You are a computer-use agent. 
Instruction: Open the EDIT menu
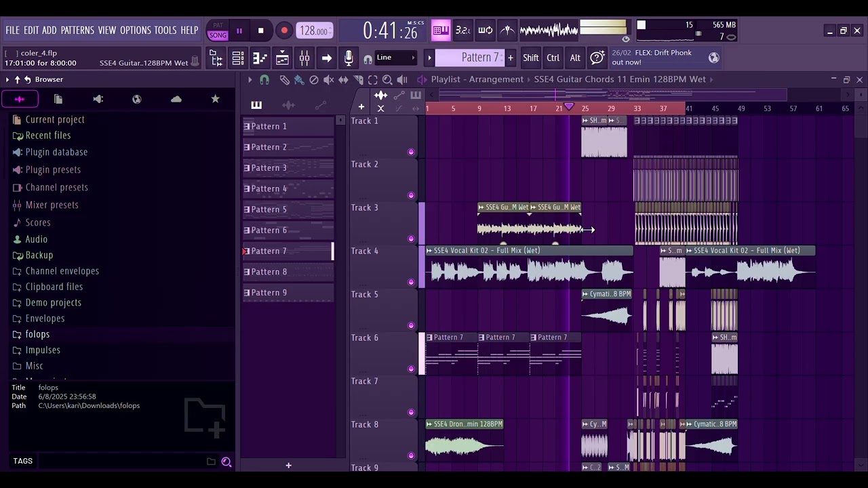click(31, 30)
